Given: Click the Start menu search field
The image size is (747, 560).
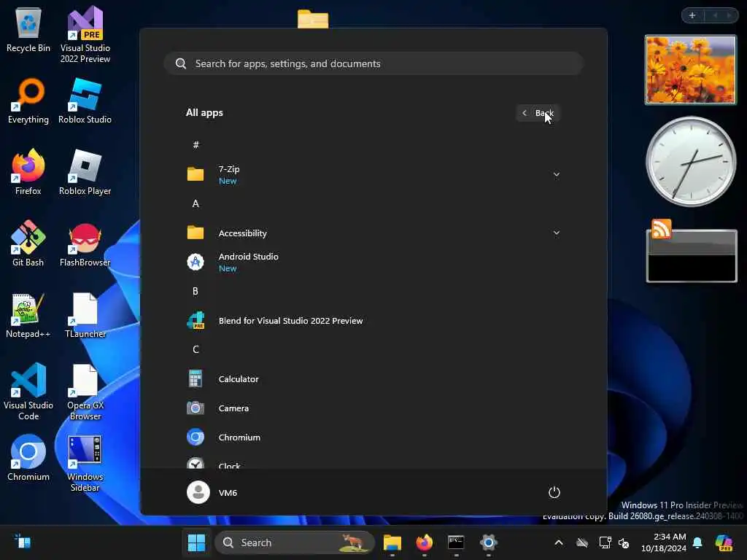Looking at the screenshot, I should (374, 63).
